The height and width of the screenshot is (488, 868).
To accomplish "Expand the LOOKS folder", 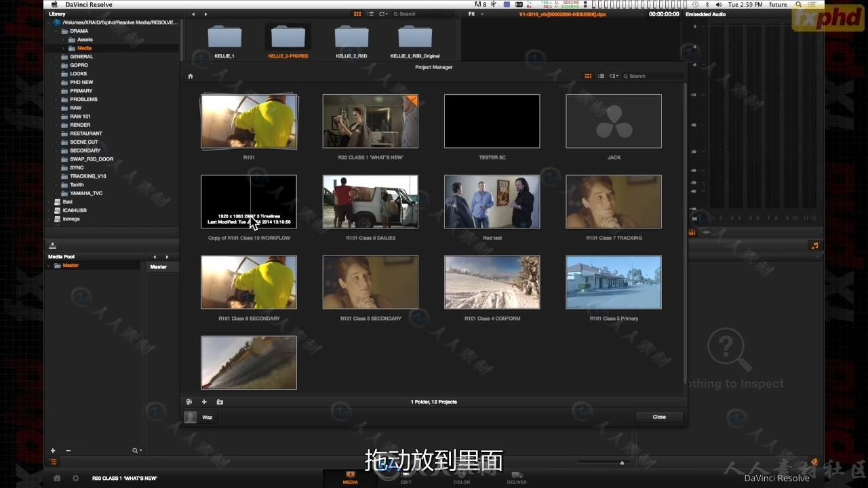I will point(56,74).
